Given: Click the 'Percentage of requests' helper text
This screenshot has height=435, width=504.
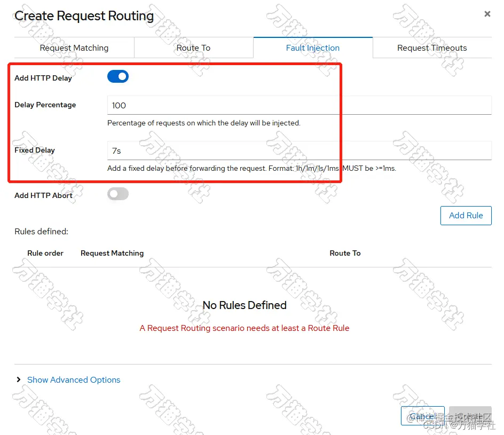Looking at the screenshot, I should coord(204,123).
